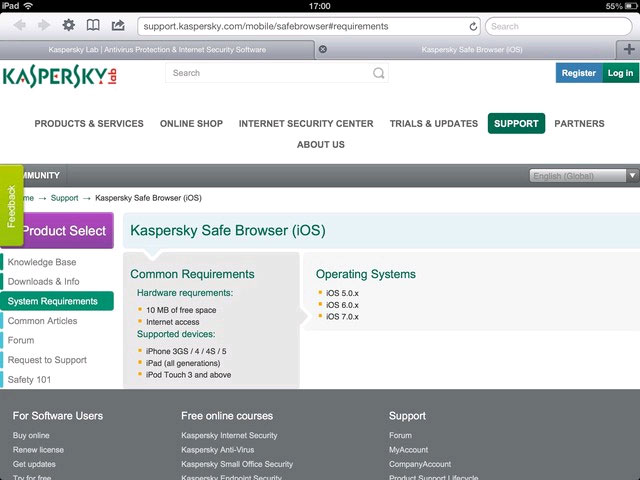Viewport: 640px width, 480px height.
Task: Switch to Kaspersky Lab Antivirus Protection tab
Action: click(x=157, y=49)
